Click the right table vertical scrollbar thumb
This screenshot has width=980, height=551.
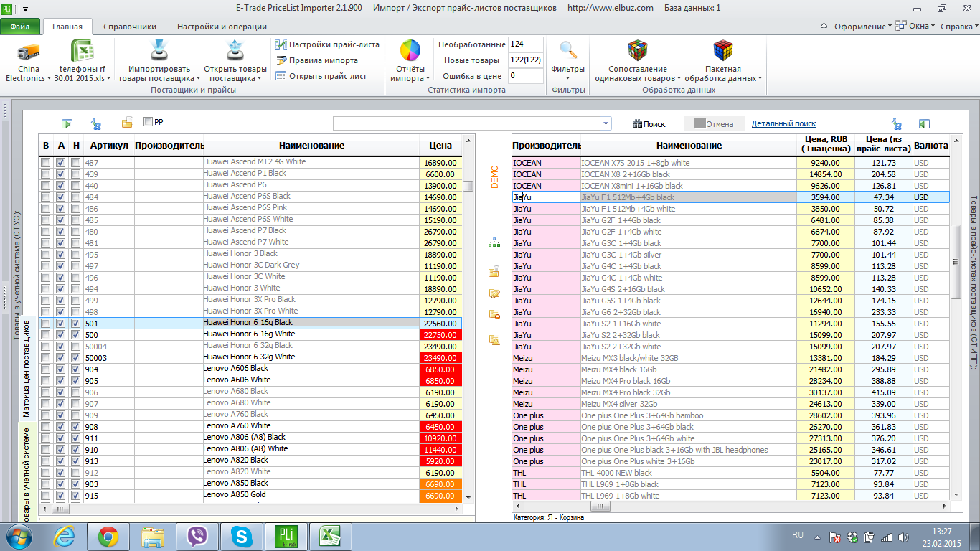955,262
